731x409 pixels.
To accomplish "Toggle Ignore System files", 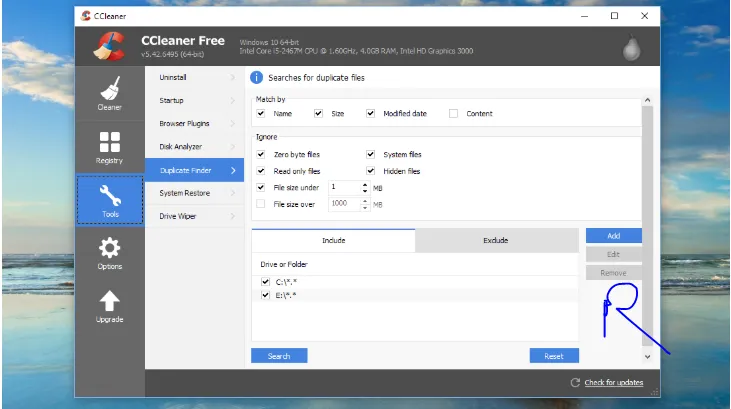I will tap(371, 154).
